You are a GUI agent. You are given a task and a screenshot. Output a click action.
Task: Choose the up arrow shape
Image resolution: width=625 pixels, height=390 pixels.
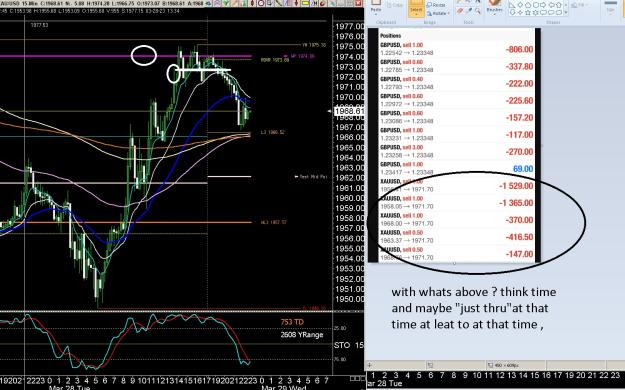tap(559, 5)
